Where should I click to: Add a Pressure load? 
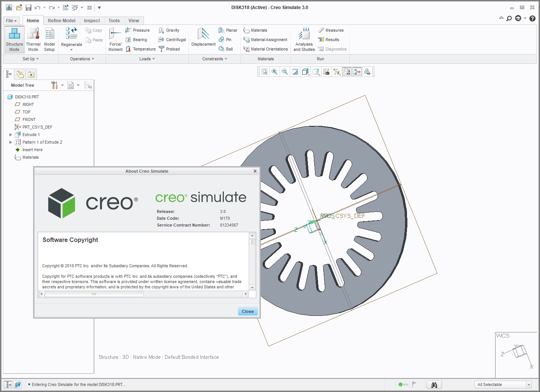click(138, 30)
